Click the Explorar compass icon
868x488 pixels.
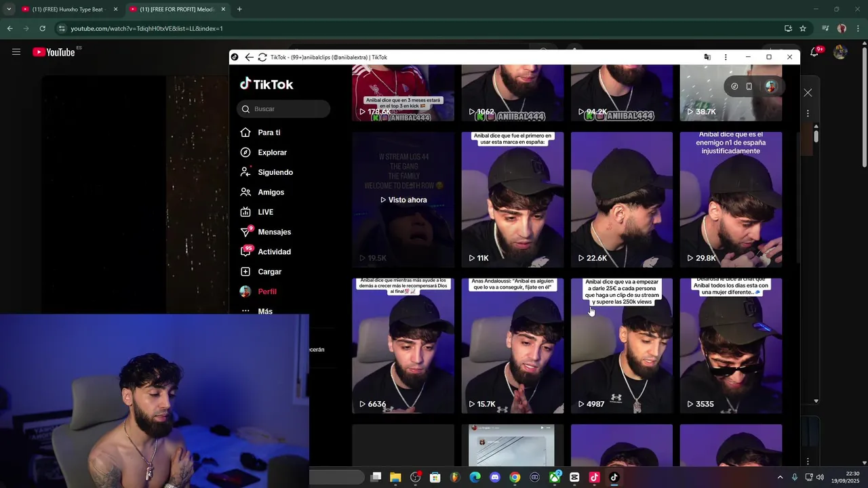pos(245,152)
